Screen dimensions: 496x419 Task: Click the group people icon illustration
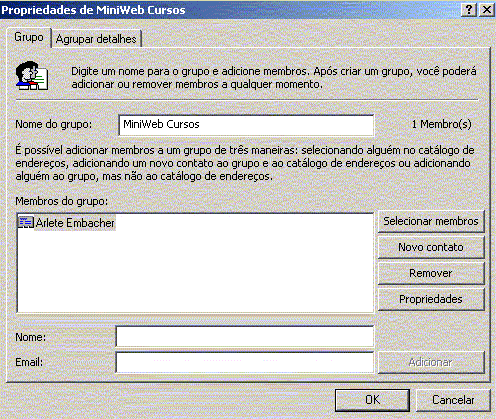pyautogui.click(x=32, y=76)
